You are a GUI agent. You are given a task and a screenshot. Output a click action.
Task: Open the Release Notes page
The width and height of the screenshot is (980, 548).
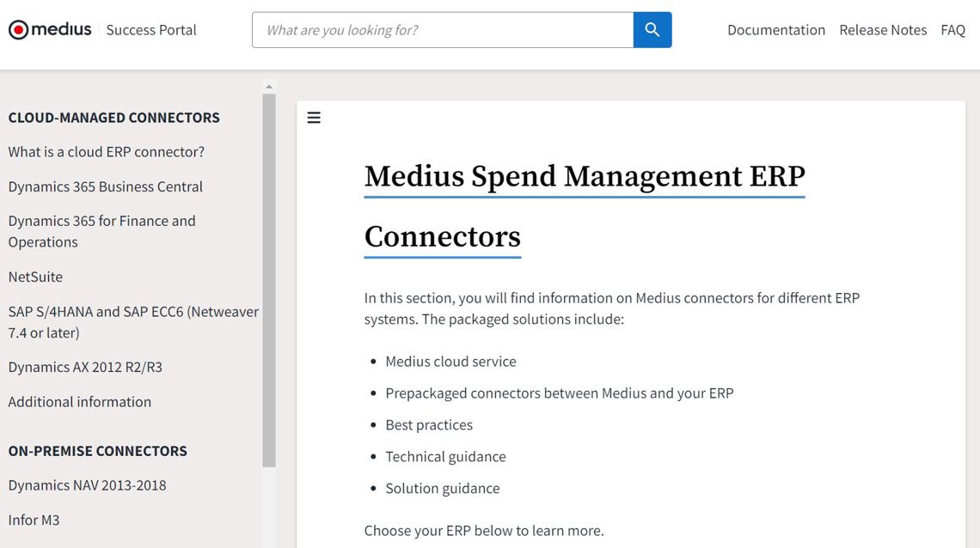883,30
